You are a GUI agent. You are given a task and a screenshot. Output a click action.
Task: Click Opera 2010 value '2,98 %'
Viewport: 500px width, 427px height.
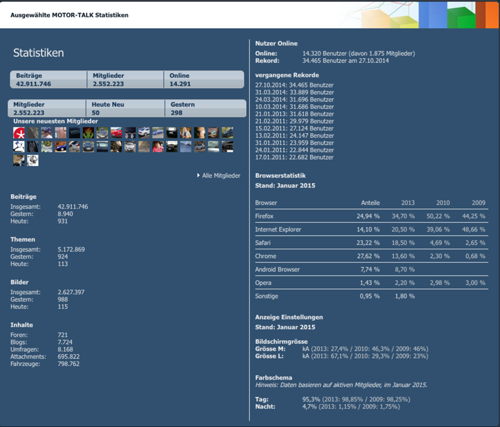(440, 283)
